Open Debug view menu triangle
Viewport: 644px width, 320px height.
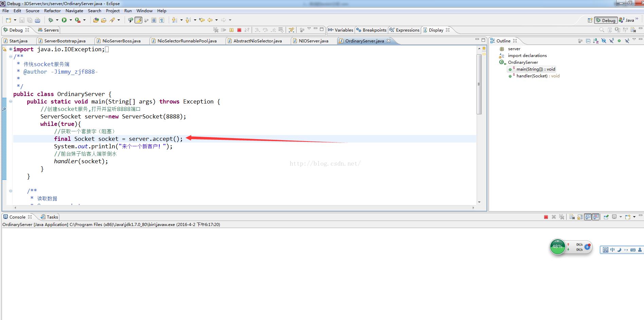click(x=309, y=29)
